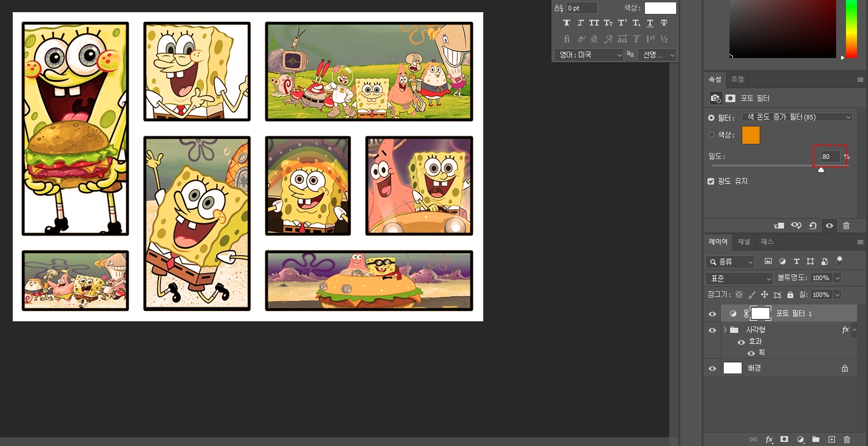The height and width of the screenshot is (446, 868).
Task: Open the 불투명도 opacity arrow dropdown
Action: tap(837, 278)
